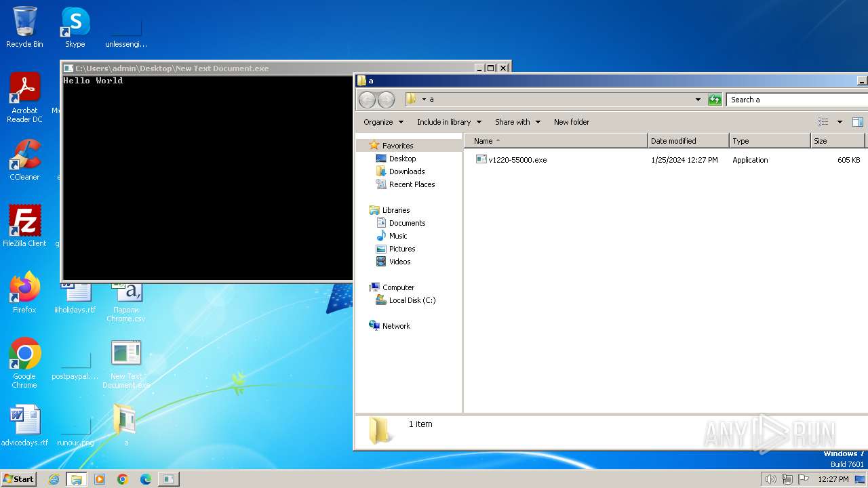Click the Explorer Forward navigation button
868x488 pixels.
(x=386, y=100)
